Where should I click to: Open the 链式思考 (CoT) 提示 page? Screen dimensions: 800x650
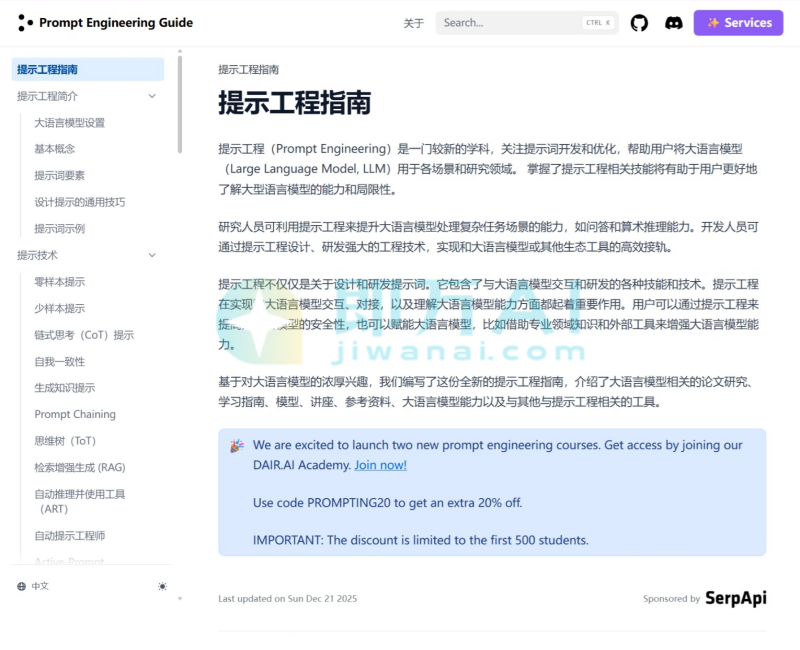point(85,334)
